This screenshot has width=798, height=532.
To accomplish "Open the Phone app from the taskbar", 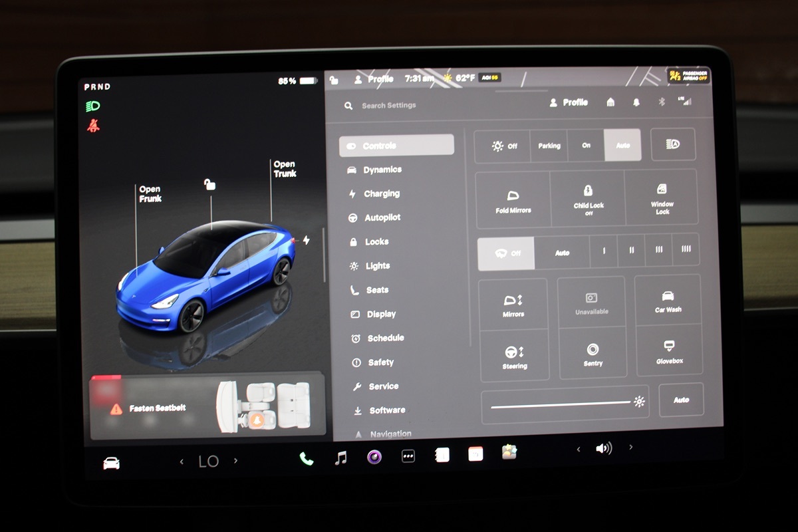I will point(305,456).
